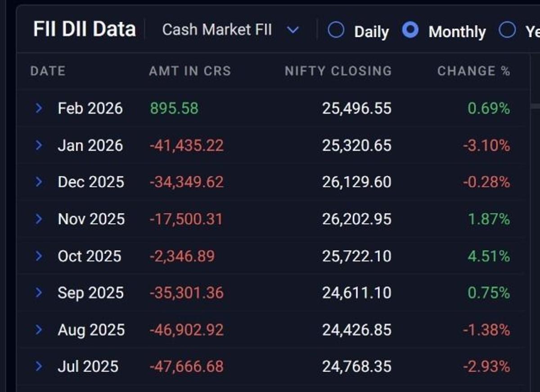Screen dimensions: 540x392
Task: Choose the Yearly view option
Action: click(x=508, y=31)
